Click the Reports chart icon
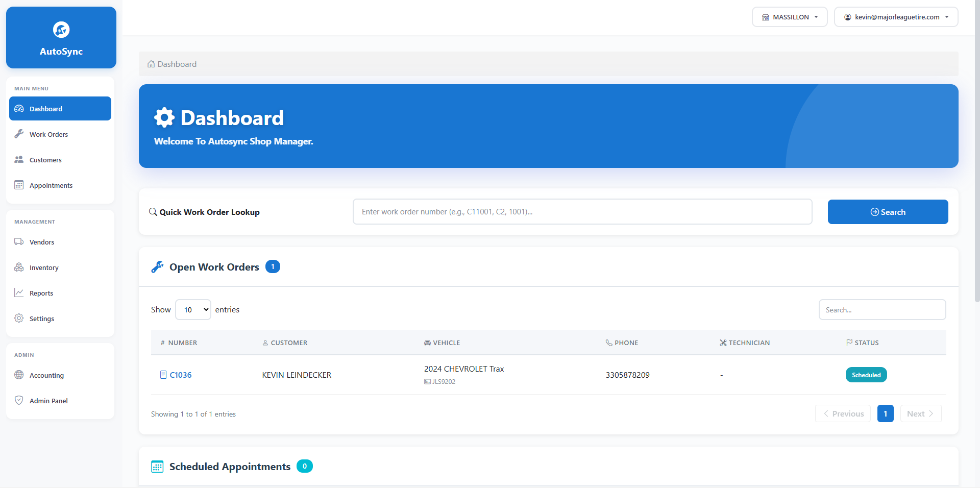The height and width of the screenshot is (488, 980). click(x=19, y=292)
